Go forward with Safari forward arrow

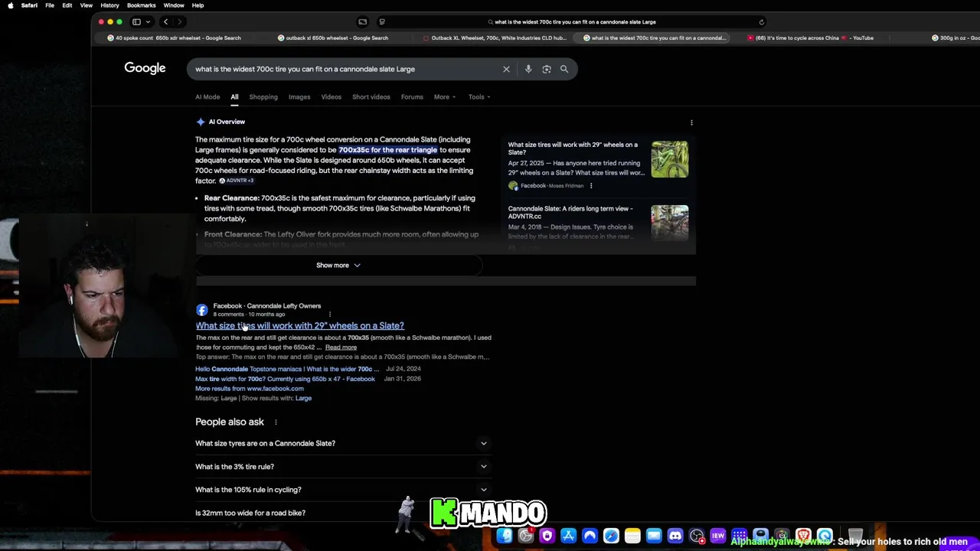click(x=180, y=21)
